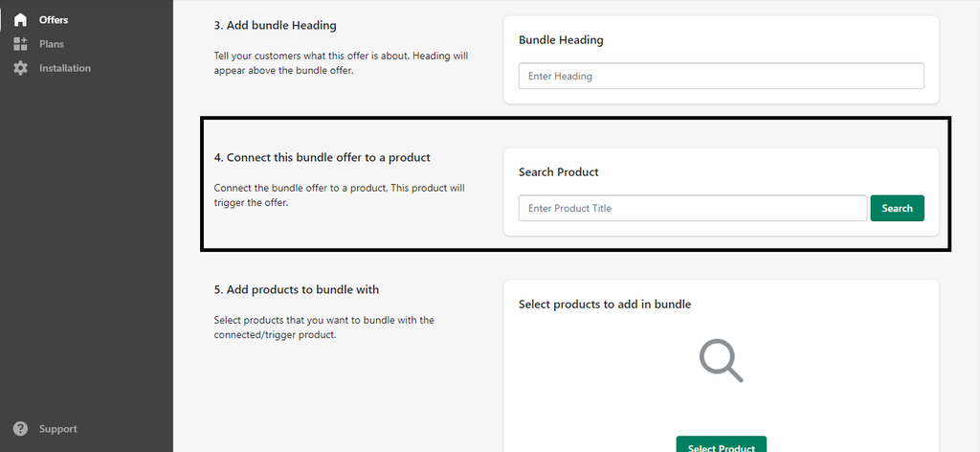The image size is (980, 452).
Task: Click the "3. Add bundle Heading" step title
Action: (x=276, y=25)
